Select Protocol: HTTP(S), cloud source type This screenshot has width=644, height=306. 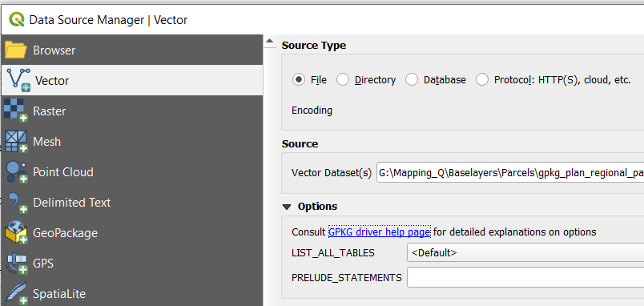(553, 79)
